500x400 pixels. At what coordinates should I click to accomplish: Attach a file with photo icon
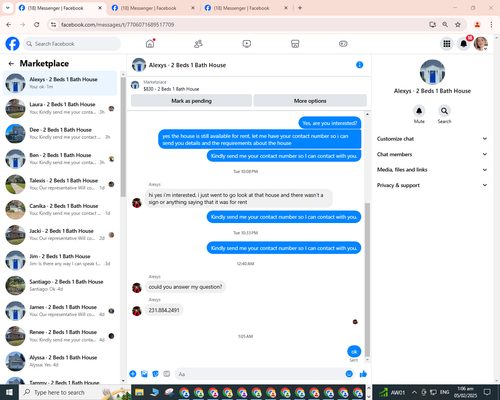144,374
